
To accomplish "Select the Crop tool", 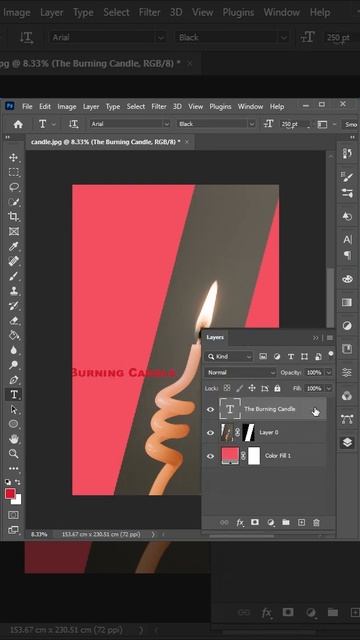I will pyautogui.click(x=13, y=216).
